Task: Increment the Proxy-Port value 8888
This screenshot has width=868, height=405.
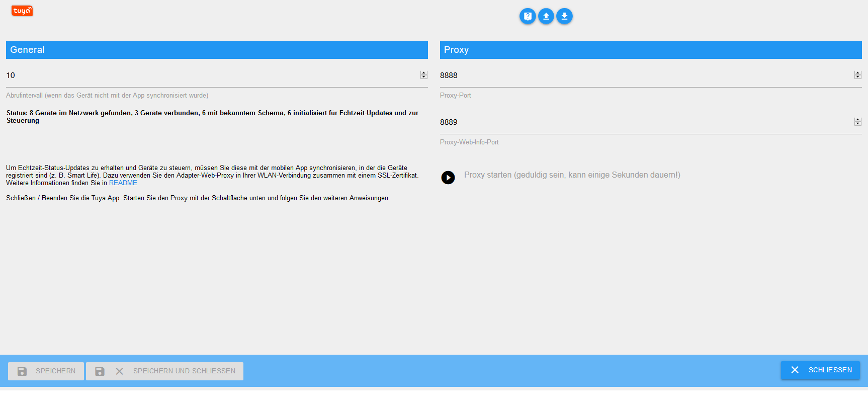Action: (858, 73)
